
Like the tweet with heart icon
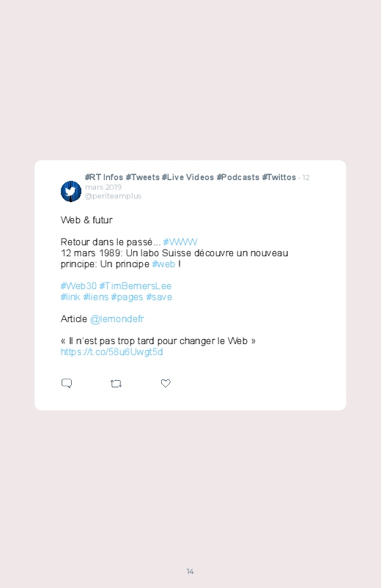click(x=166, y=383)
